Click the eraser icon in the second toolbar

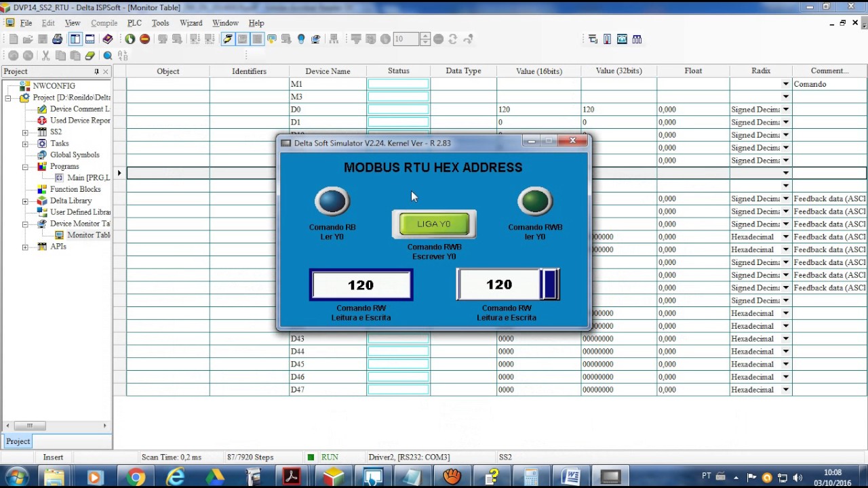coord(90,56)
